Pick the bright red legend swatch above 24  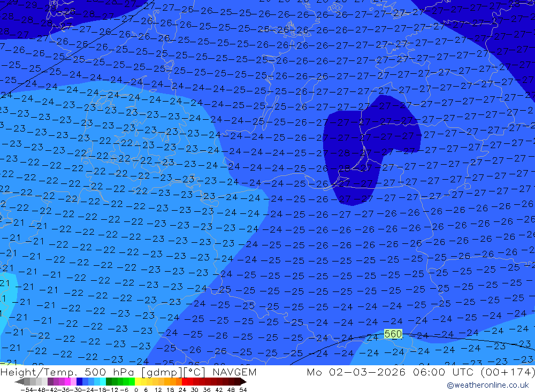tap(185, 382)
